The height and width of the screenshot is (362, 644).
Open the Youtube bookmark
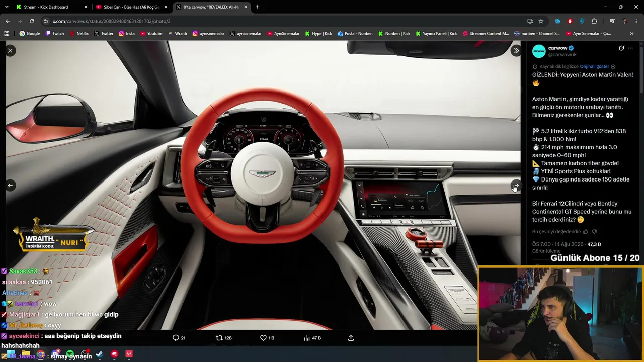pyautogui.click(x=151, y=34)
